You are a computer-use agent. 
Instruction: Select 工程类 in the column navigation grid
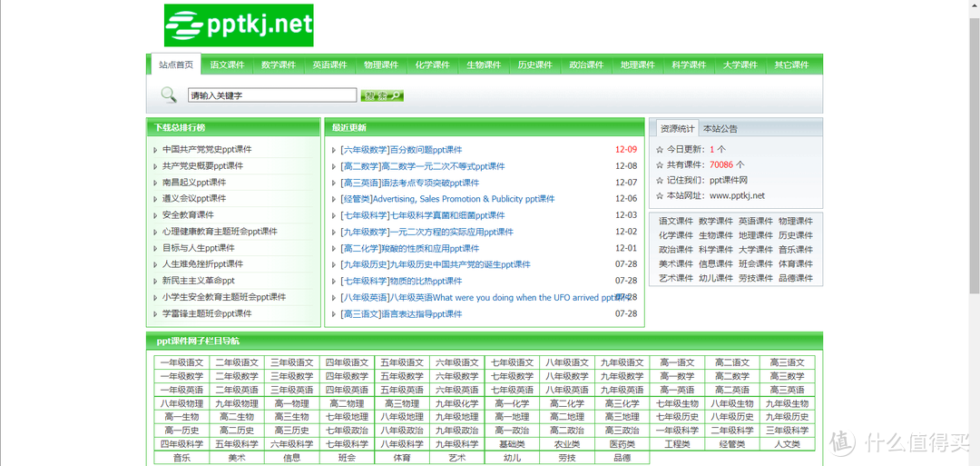[x=677, y=444]
